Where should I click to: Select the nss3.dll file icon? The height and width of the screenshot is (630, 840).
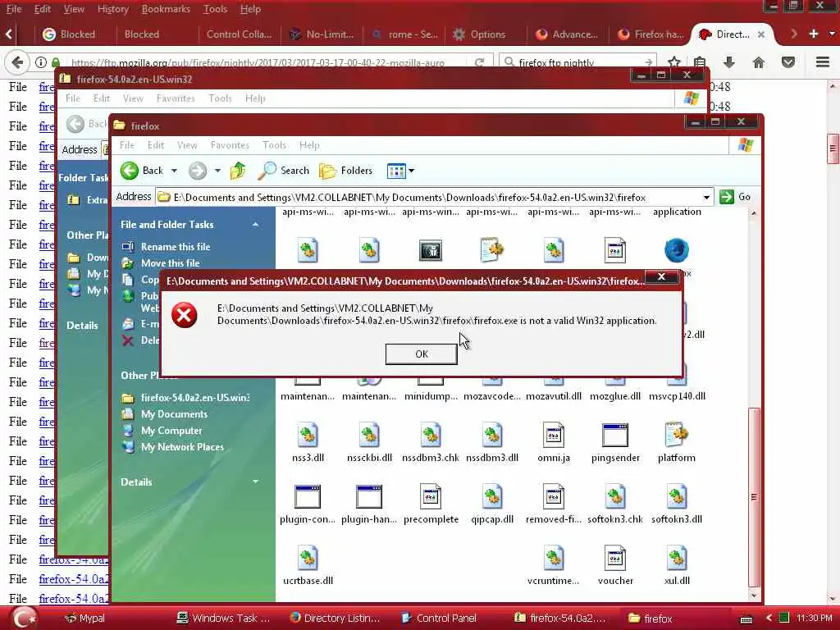pos(308,435)
